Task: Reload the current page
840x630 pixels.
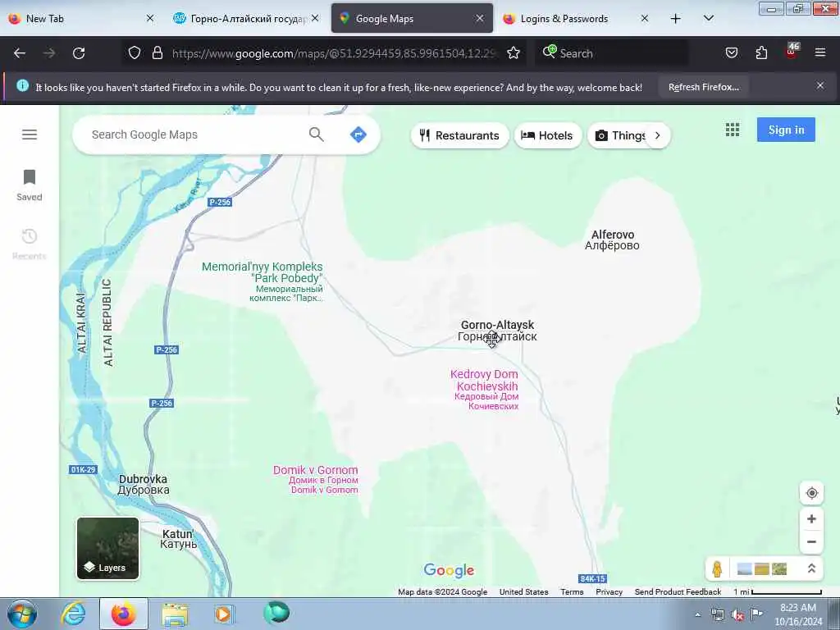Action: pyautogui.click(x=79, y=53)
